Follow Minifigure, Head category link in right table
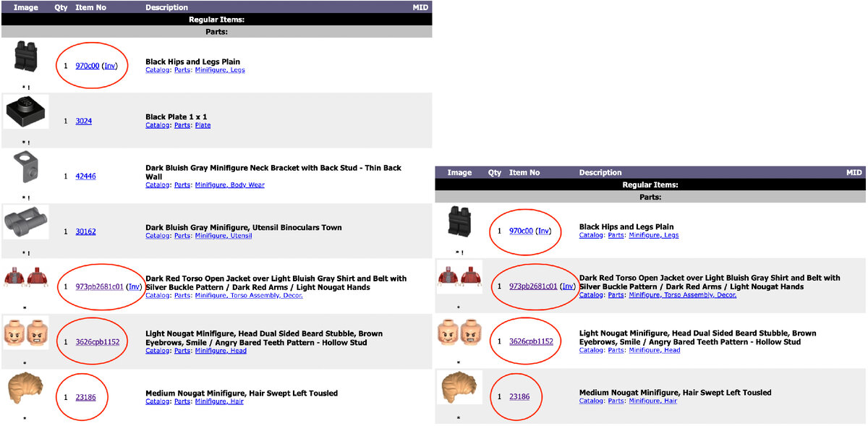 pos(655,350)
